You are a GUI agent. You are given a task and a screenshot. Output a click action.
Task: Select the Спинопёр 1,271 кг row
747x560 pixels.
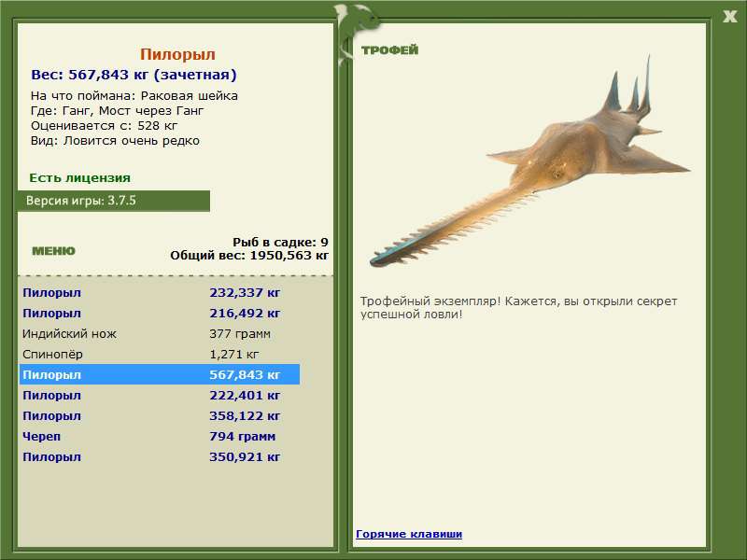click(x=160, y=354)
